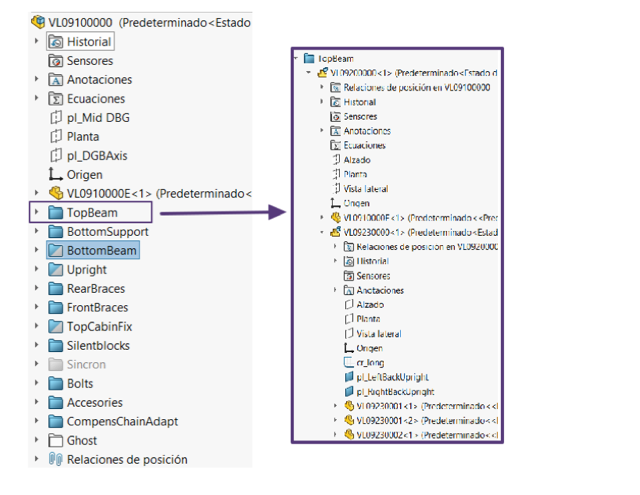Select VL09230002<1> component in right panel
The width and height of the screenshot is (640, 495).
pyautogui.click(x=427, y=435)
